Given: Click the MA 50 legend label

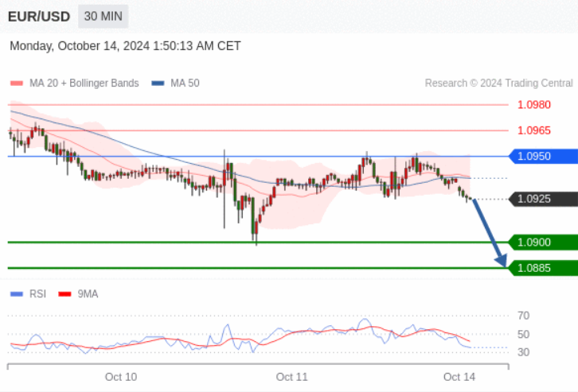Looking at the screenshot, I should pyautogui.click(x=185, y=83).
